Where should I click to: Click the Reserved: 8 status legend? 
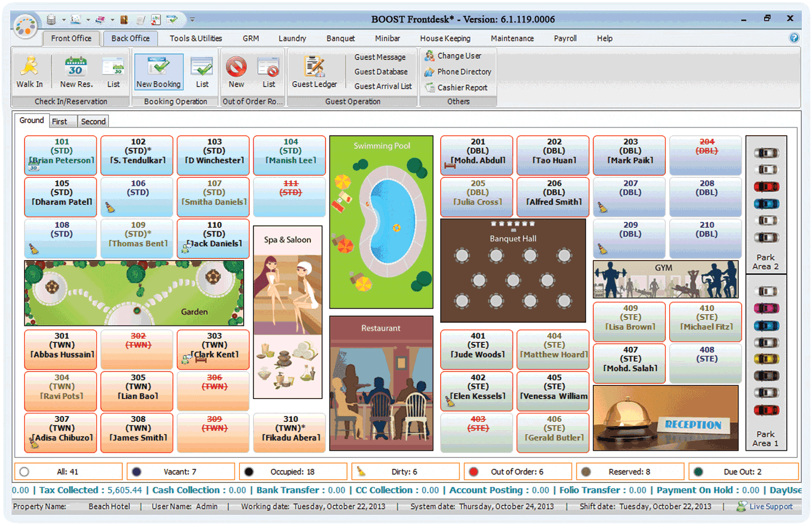tap(629, 472)
